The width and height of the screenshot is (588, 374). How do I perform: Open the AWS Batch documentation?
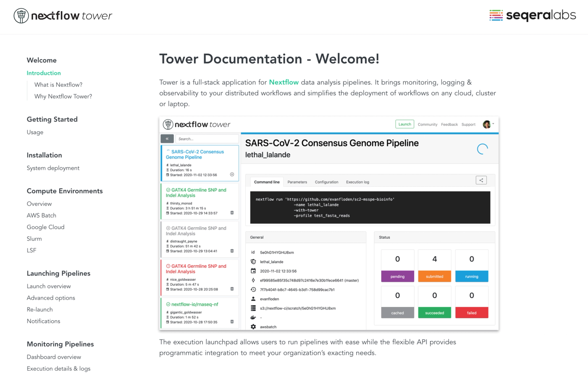(x=41, y=216)
